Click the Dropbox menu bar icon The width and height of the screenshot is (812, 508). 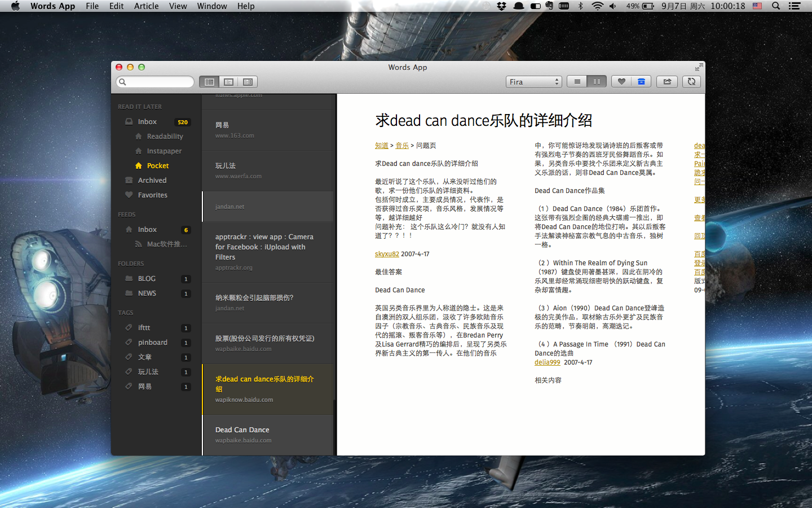501,6
